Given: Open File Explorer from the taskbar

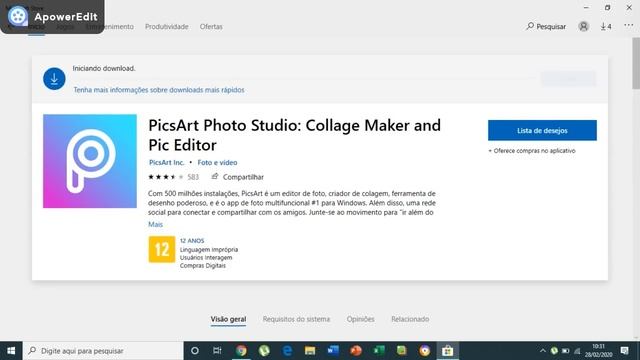Looking at the screenshot, I should (x=310, y=351).
